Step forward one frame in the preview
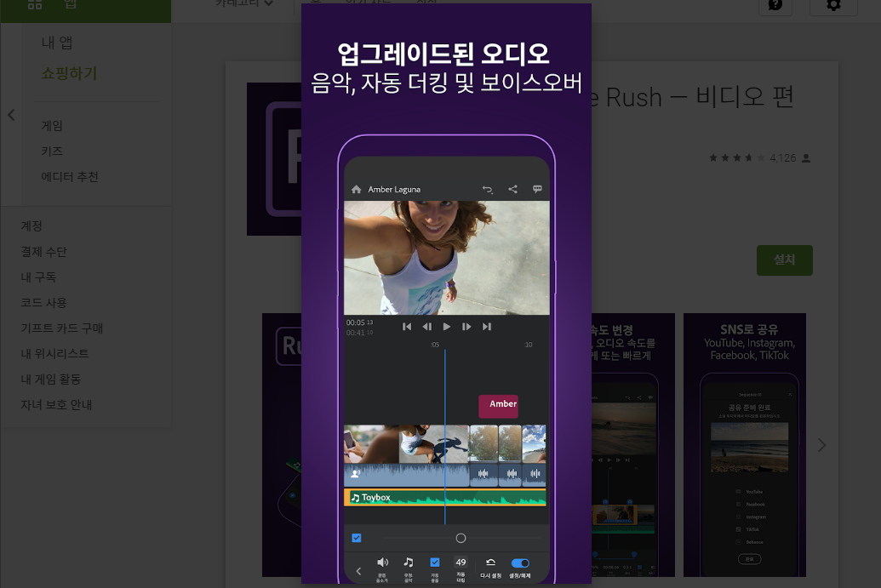 [466, 326]
